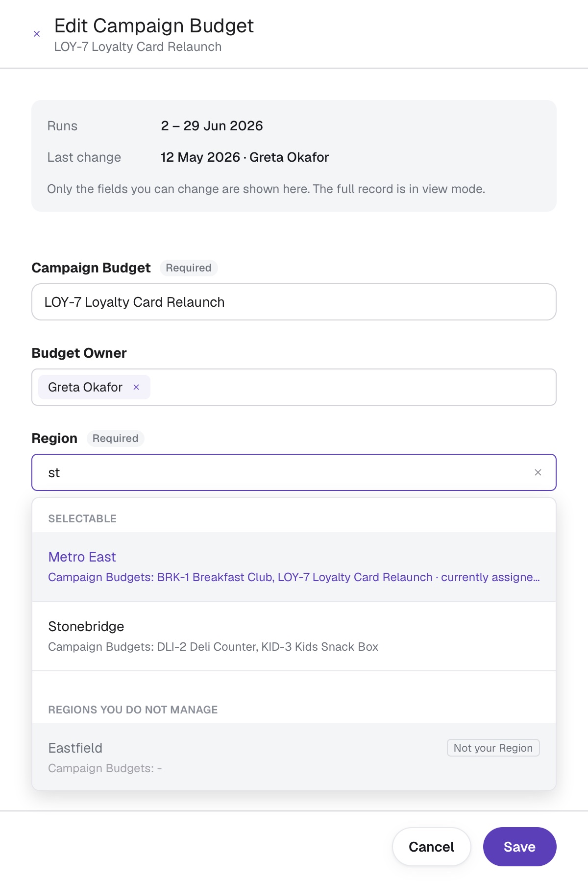Focus the Budget Owner field
This screenshot has width=588, height=882.
294,387
